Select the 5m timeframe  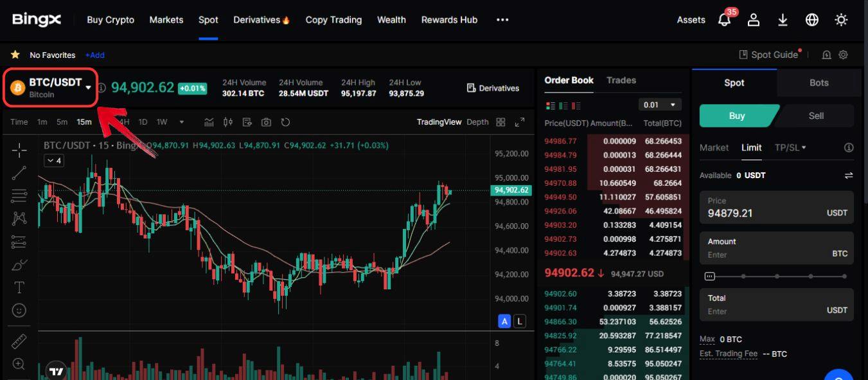[x=62, y=122]
